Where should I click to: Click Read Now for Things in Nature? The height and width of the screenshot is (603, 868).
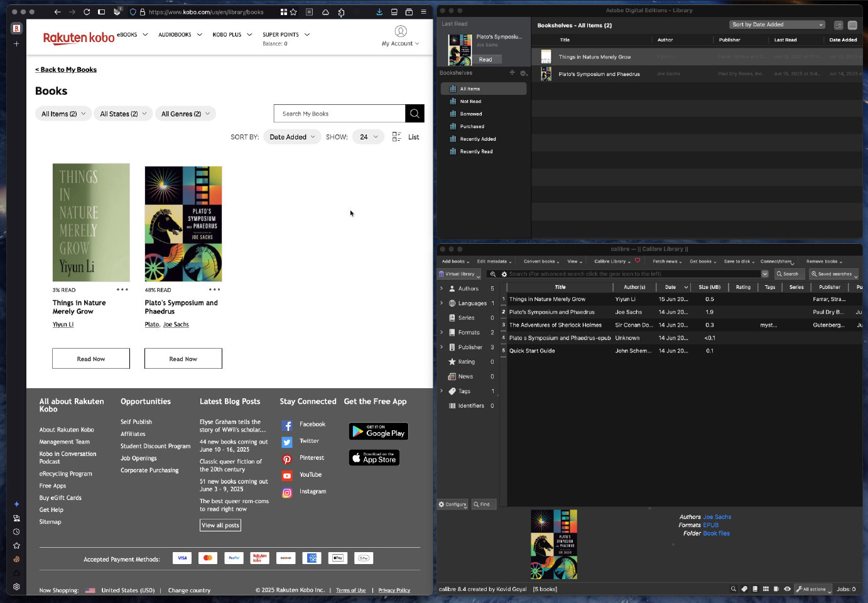tap(91, 359)
